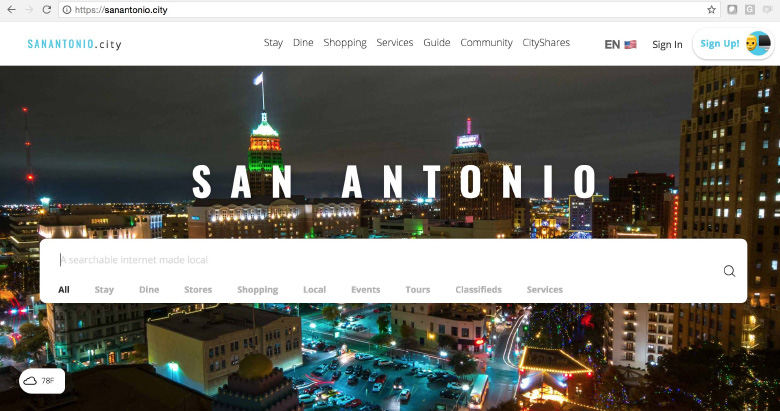
Task: Go back with the browser back arrow
Action: click(11, 9)
